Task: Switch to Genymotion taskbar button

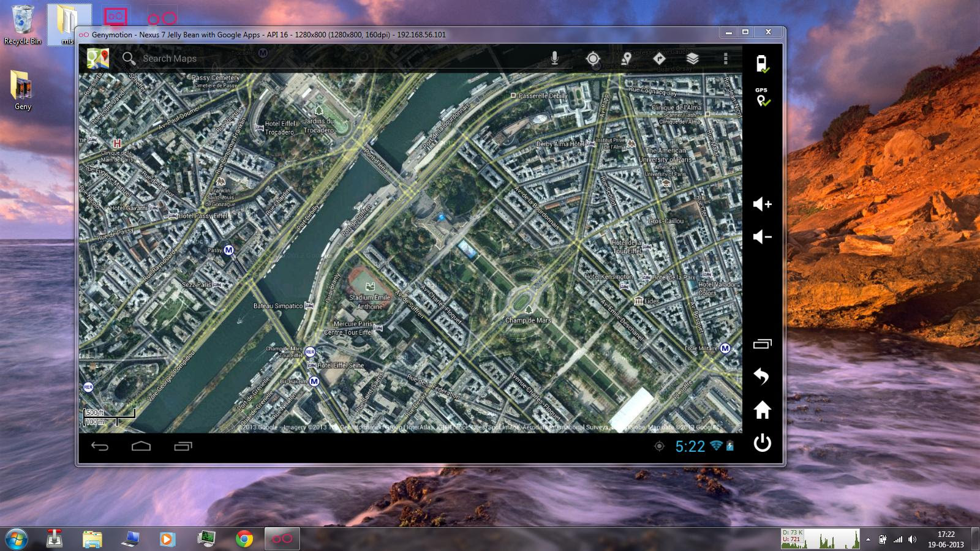Action: coord(282,539)
